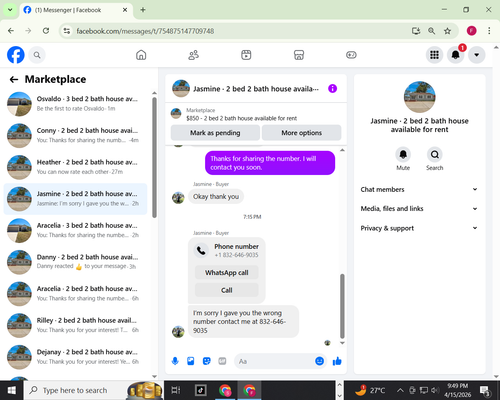Click 'Okay thank you' message bubble
The width and height of the screenshot is (500, 400).
pyautogui.click(x=216, y=197)
